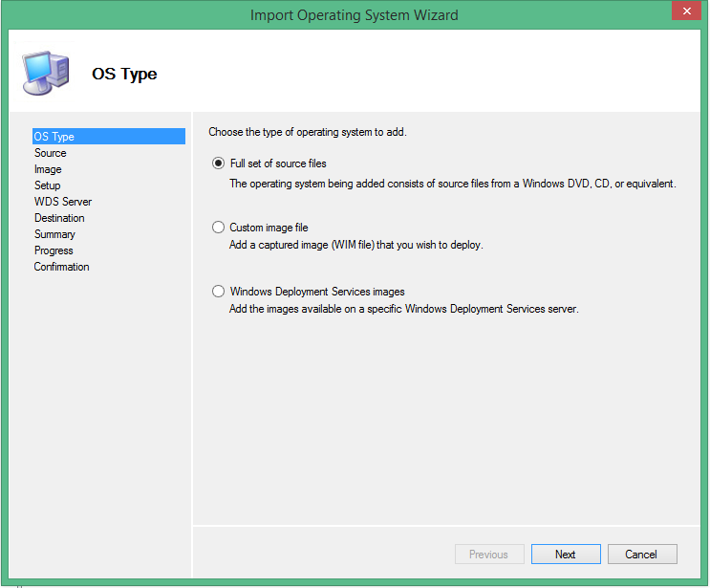Click the Progress step in sidebar
The width and height of the screenshot is (710, 588).
[x=54, y=250]
